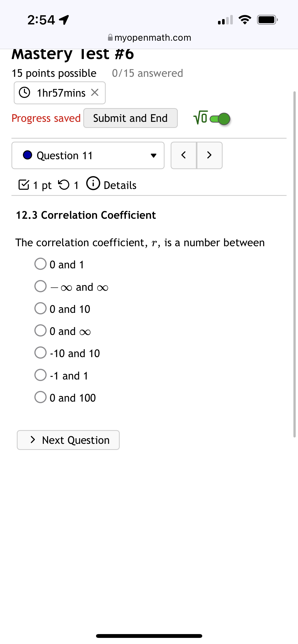Click the blue status dot beside Question 11

(x=27, y=155)
